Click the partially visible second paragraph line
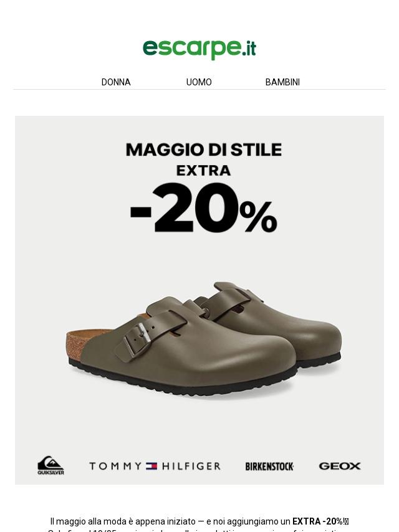This screenshot has width=399, height=532. point(199,530)
